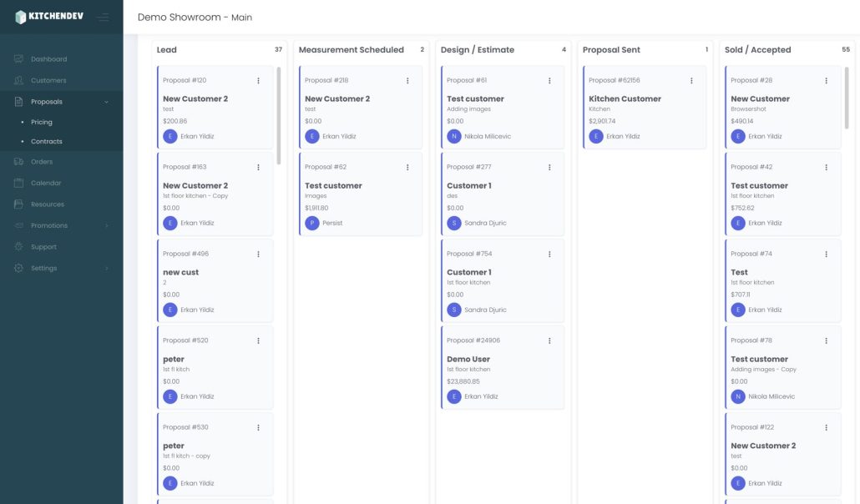Click the KitchenDev logo
This screenshot has width=860, height=504.
coord(48,17)
